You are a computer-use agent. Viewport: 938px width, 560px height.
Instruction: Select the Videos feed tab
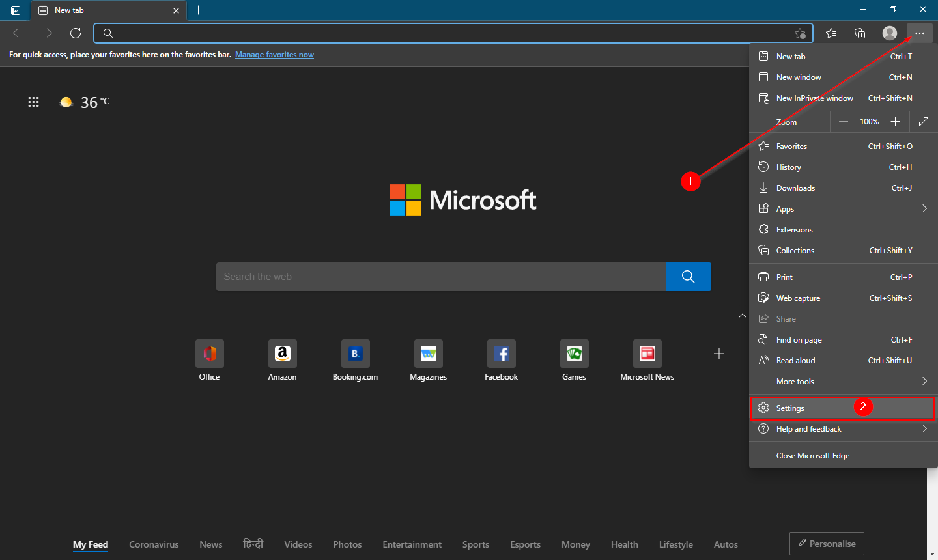tap(298, 545)
